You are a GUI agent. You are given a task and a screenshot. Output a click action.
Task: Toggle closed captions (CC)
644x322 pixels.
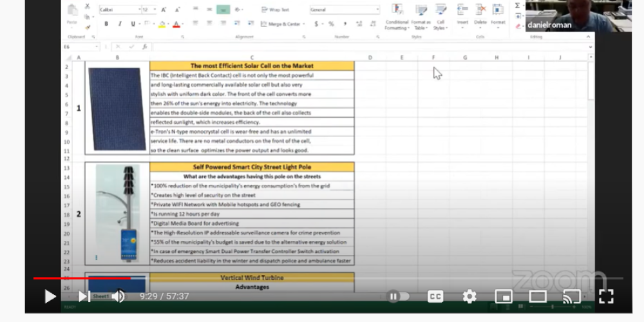coord(435,296)
